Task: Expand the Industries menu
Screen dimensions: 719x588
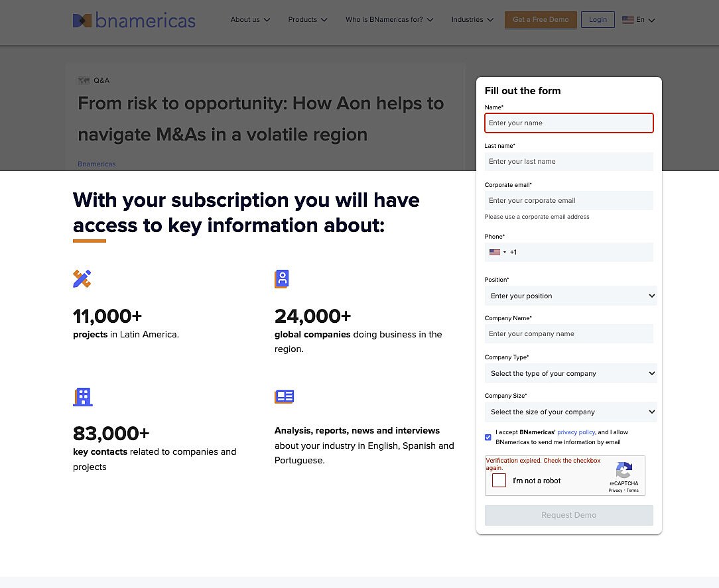Action: (x=472, y=20)
